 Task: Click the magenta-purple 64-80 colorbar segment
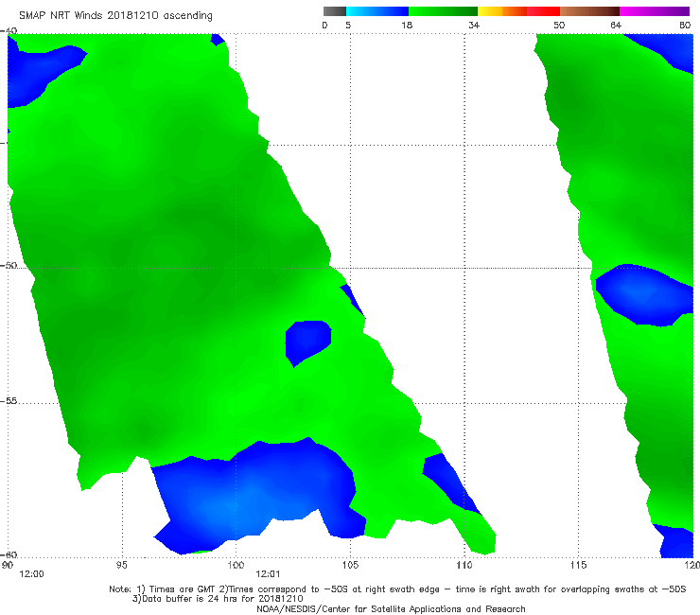(x=655, y=11)
